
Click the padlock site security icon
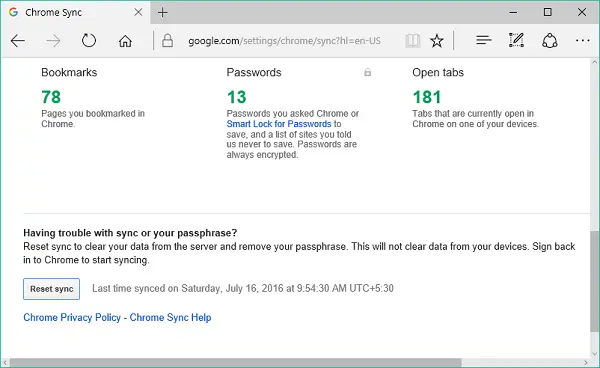tap(167, 40)
